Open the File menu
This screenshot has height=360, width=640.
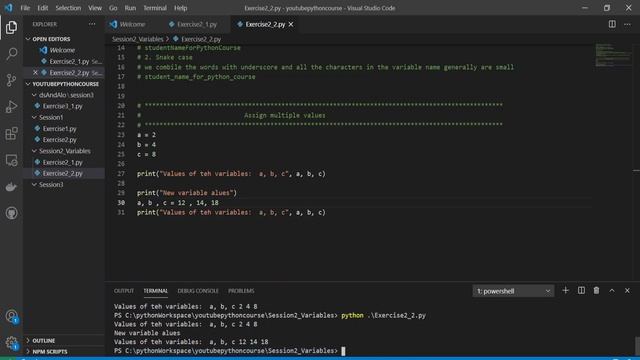[25, 8]
